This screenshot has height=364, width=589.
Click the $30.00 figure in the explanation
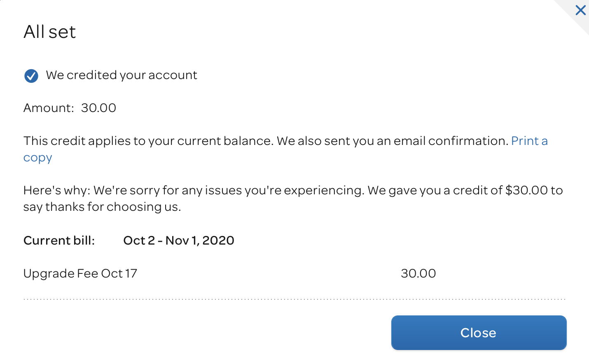click(x=526, y=190)
